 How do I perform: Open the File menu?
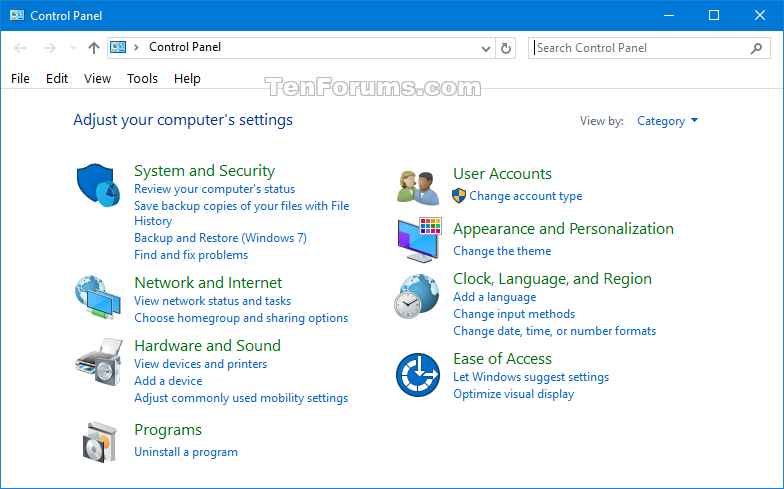click(20, 78)
